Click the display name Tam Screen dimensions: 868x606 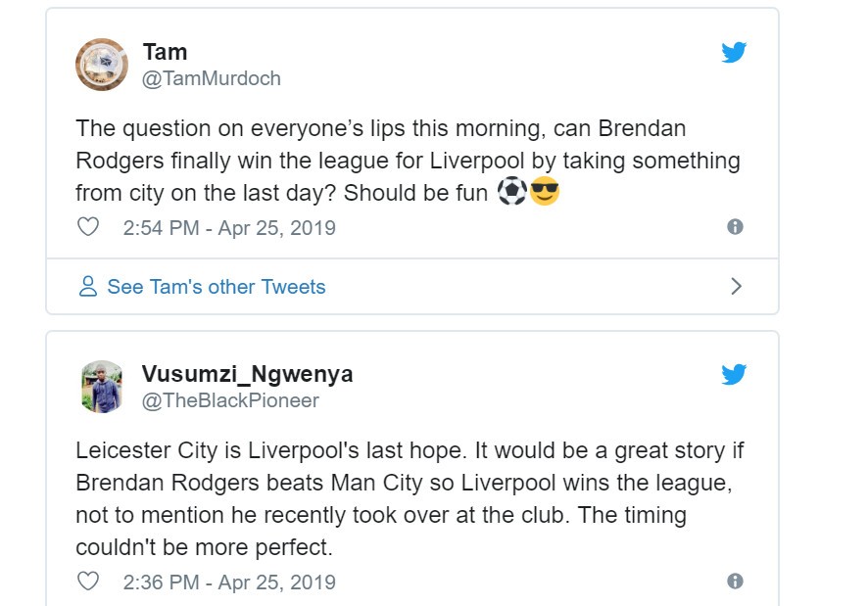[165, 51]
